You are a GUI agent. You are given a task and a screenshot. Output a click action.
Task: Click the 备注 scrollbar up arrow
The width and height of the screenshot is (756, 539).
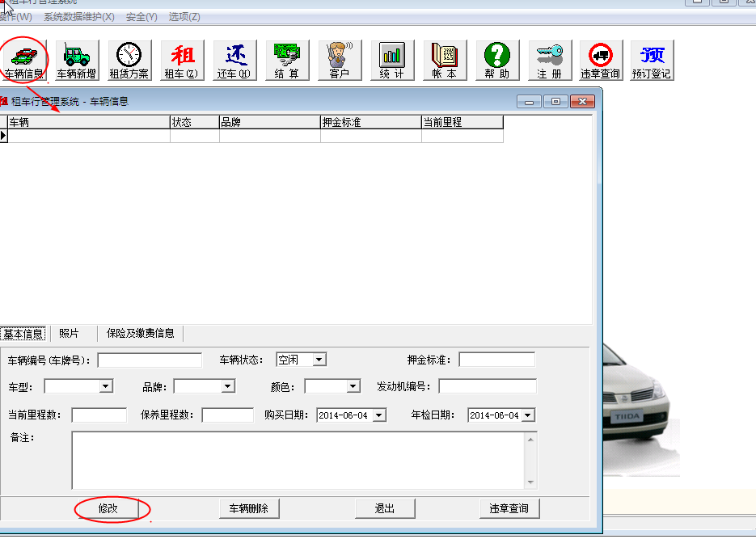point(531,440)
